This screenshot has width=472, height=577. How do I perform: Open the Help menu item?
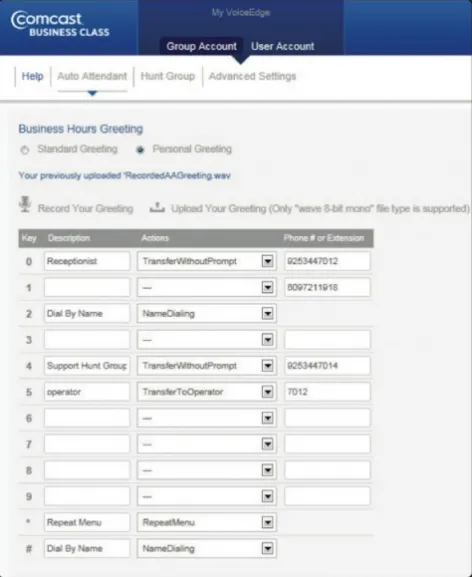pos(32,76)
